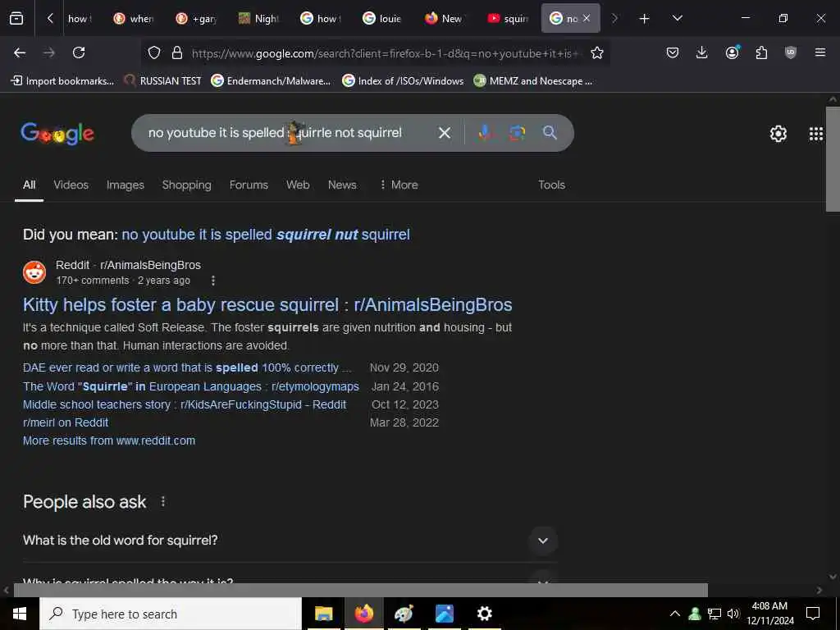Open Import bookmarks bookmark
The height and width of the screenshot is (630, 840).
pyautogui.click(x=62, y=81)
